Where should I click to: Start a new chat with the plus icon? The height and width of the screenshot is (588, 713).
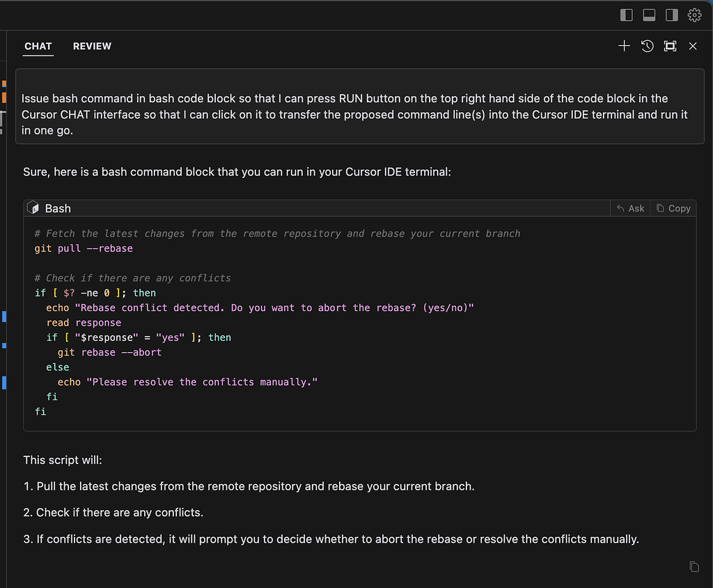(624, 46)
